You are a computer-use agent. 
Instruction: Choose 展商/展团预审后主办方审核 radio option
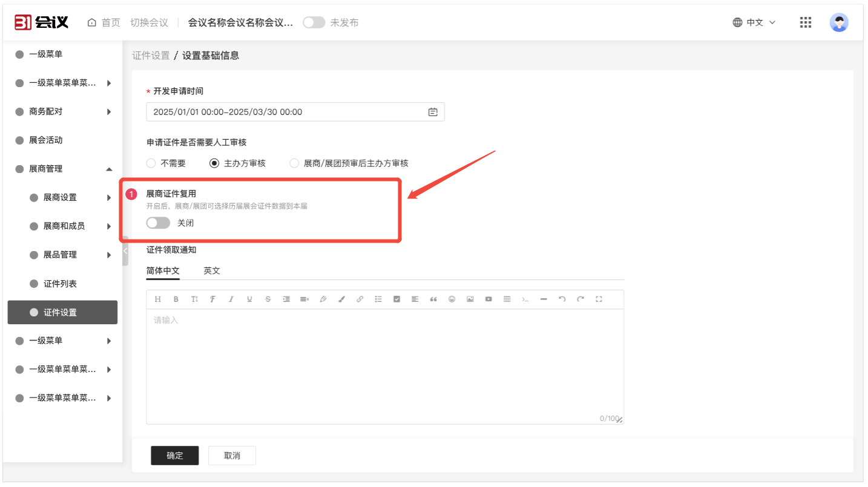point(294,163)
